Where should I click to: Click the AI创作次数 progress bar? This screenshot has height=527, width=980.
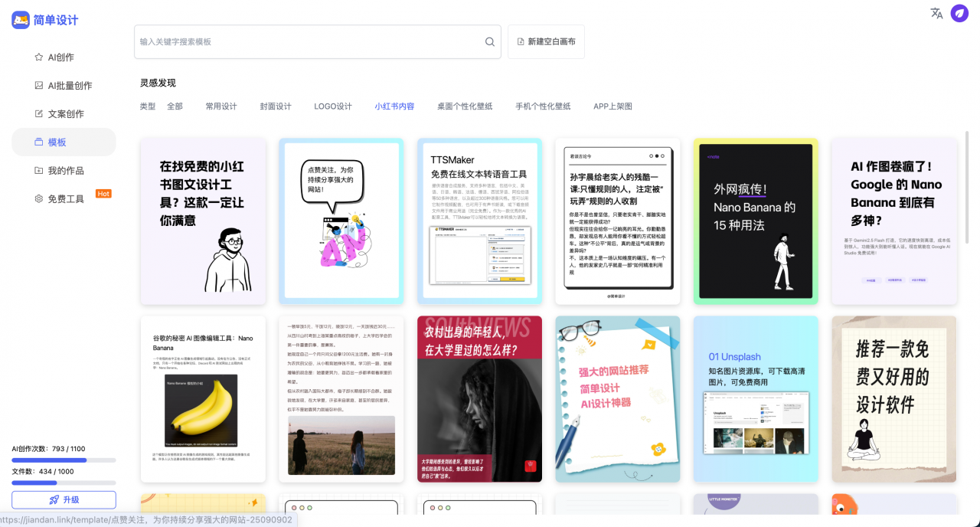(x=64, y=460)
